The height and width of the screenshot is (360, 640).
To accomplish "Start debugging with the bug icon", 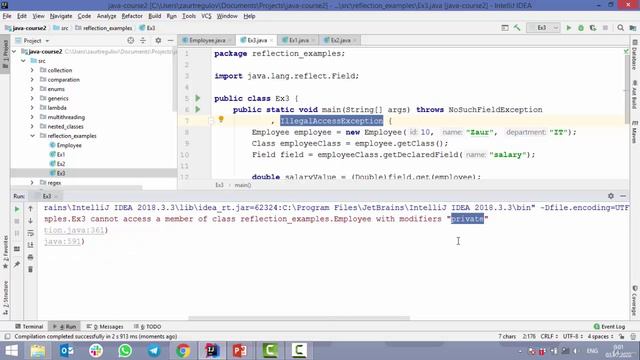I will click(581, 28).
